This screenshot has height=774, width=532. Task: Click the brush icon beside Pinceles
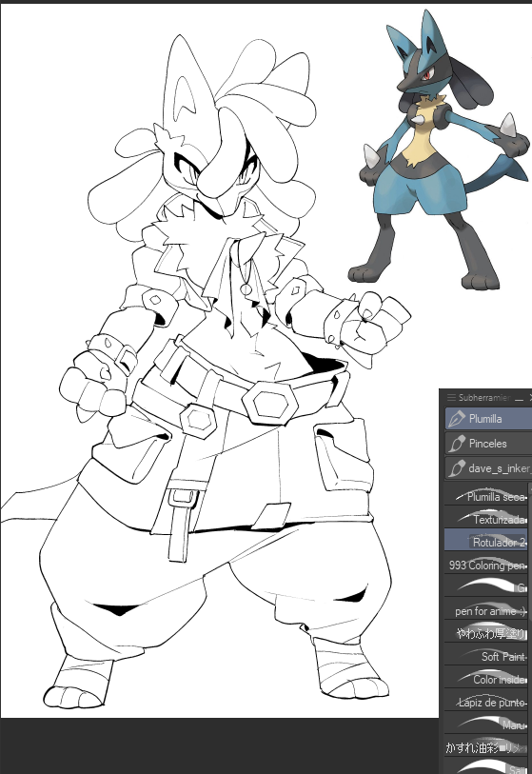coord(457,444)
